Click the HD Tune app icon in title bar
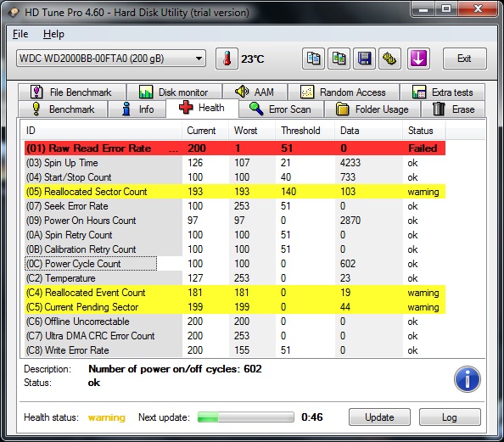The width and height of the screenshot is (504, 442). [x=14, y=13]
